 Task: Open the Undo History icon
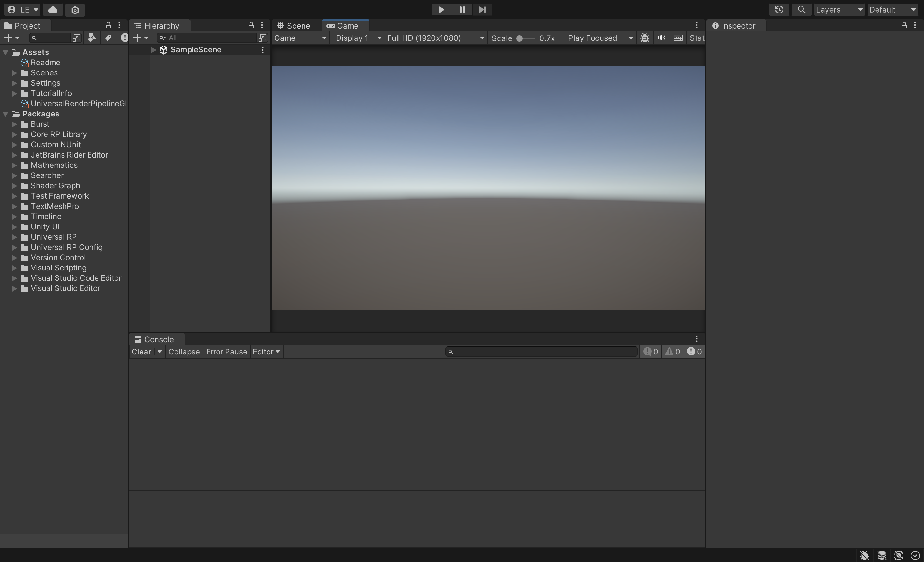coord(779,10)
